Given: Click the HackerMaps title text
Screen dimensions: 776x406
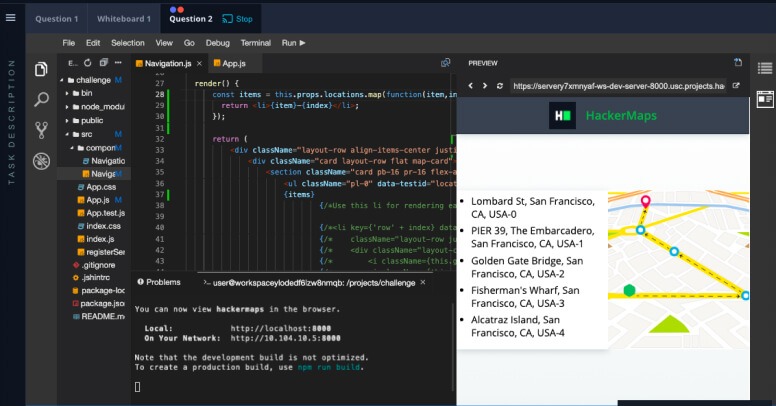Looking at the screenshot, I should pyautogui.click(x=621, y=116).
